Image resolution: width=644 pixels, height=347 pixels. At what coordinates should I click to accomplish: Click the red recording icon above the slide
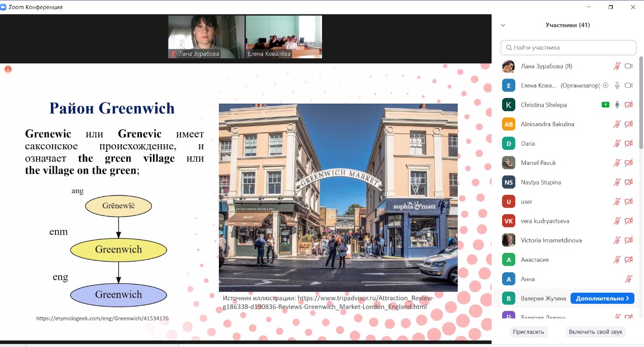[x=8, y=69]
